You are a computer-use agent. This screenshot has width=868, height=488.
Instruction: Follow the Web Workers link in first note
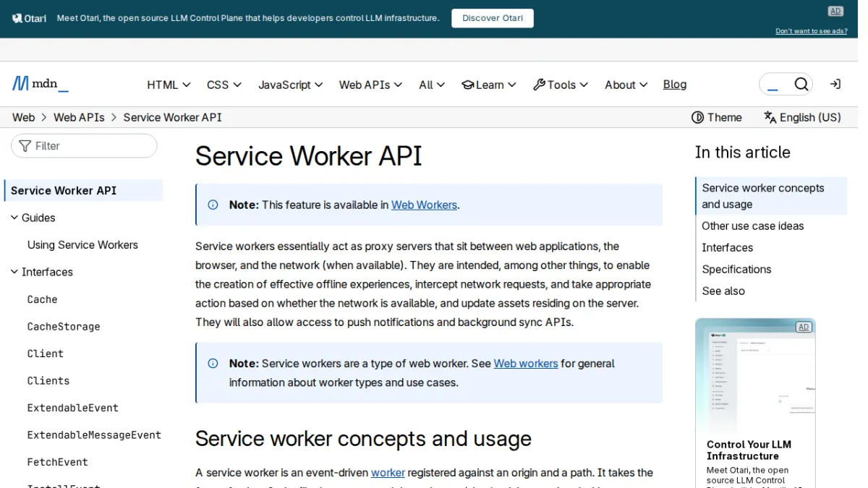424,205
